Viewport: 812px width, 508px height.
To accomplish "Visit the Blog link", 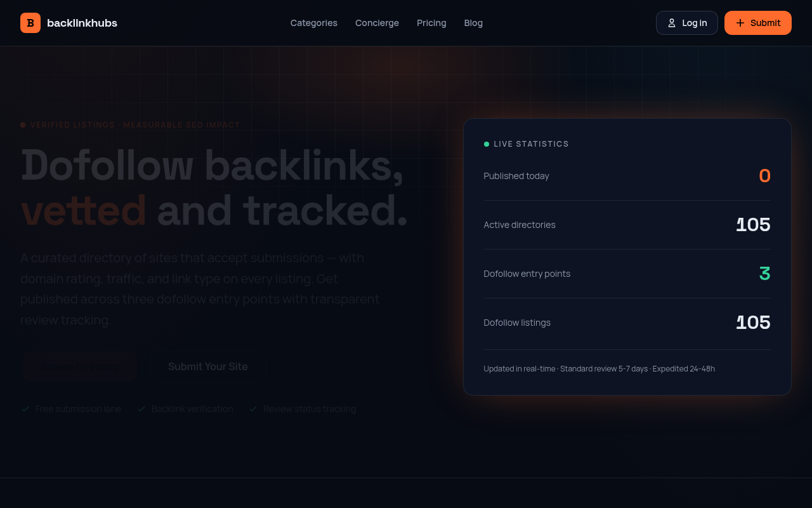I will [473, 23].
